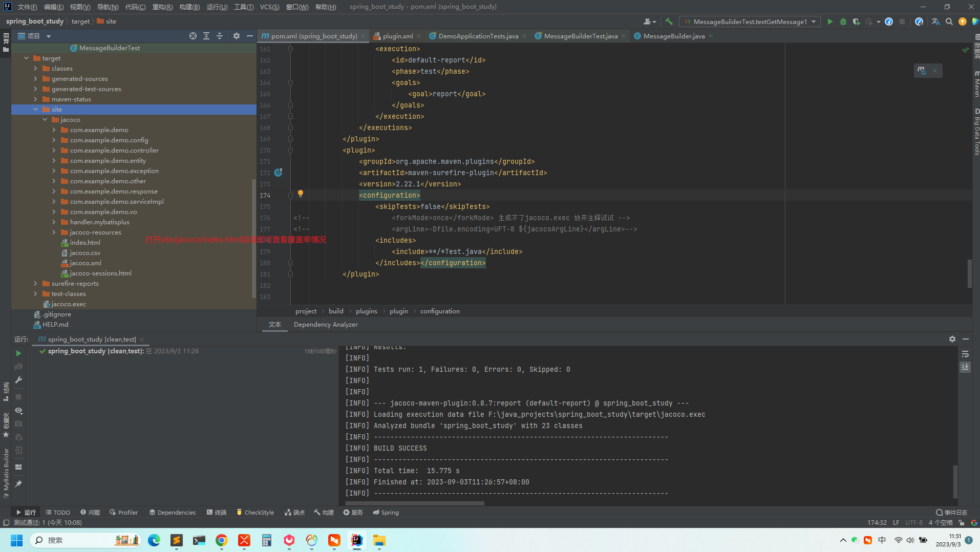
Task: Open Search Everywhere magnifier icon
Action: tap(949, 22)
